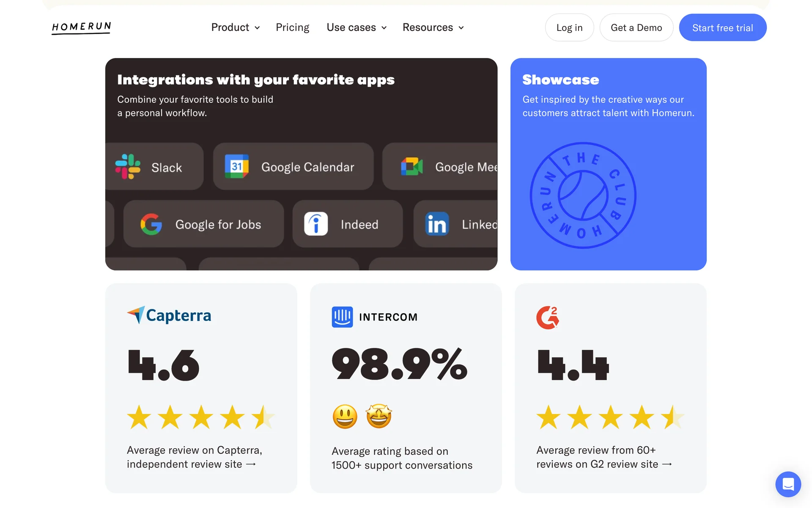Click the Homerun logo

click(x=81, y=28)
